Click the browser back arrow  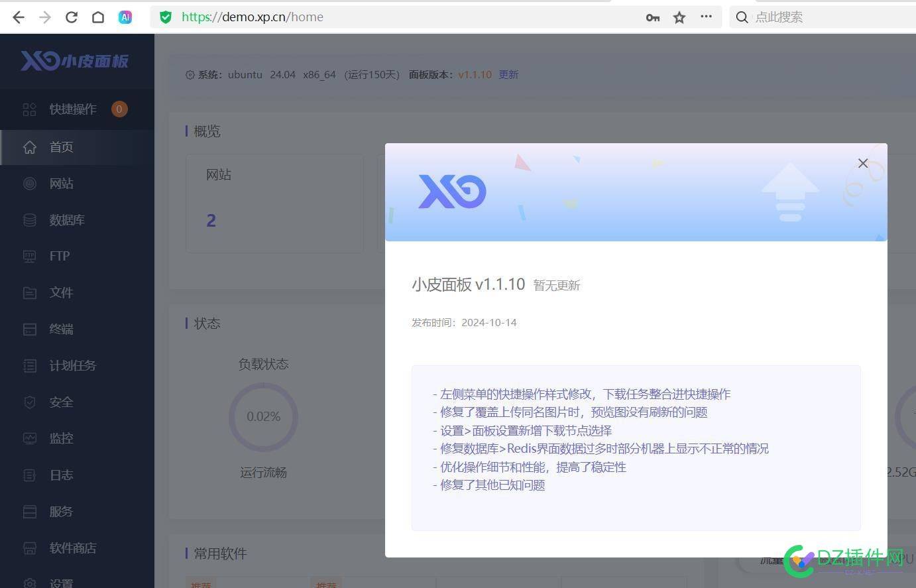pos(19,17)
